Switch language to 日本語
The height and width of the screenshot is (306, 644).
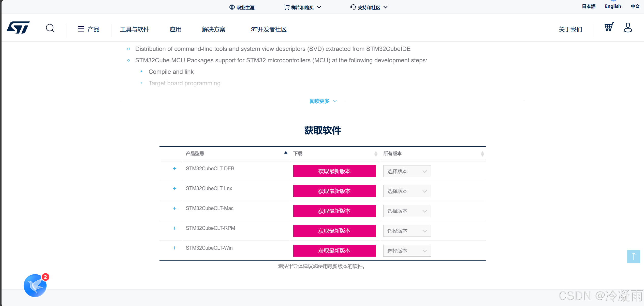tap(589, 6)
